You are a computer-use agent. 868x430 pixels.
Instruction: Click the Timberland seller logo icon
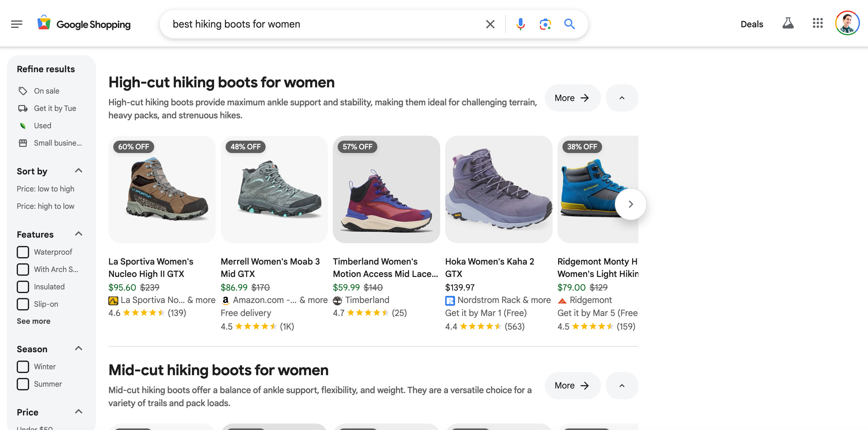(x=337, y=300)
